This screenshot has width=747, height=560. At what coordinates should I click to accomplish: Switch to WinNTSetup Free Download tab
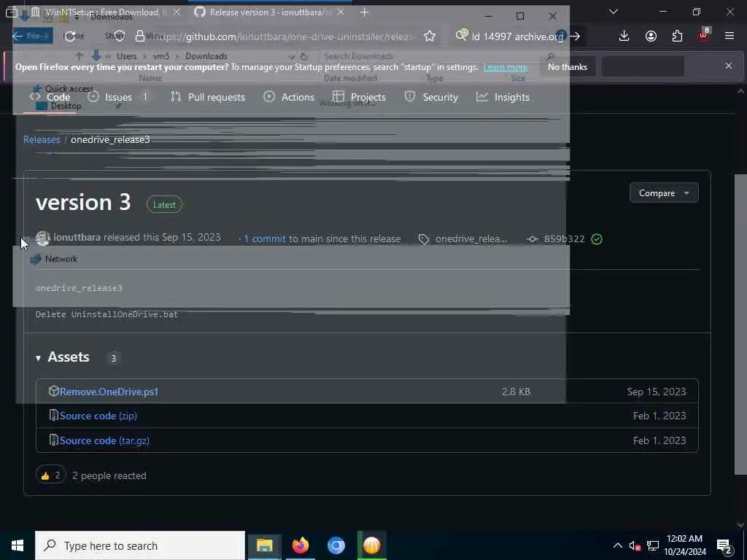coord(101,12)
